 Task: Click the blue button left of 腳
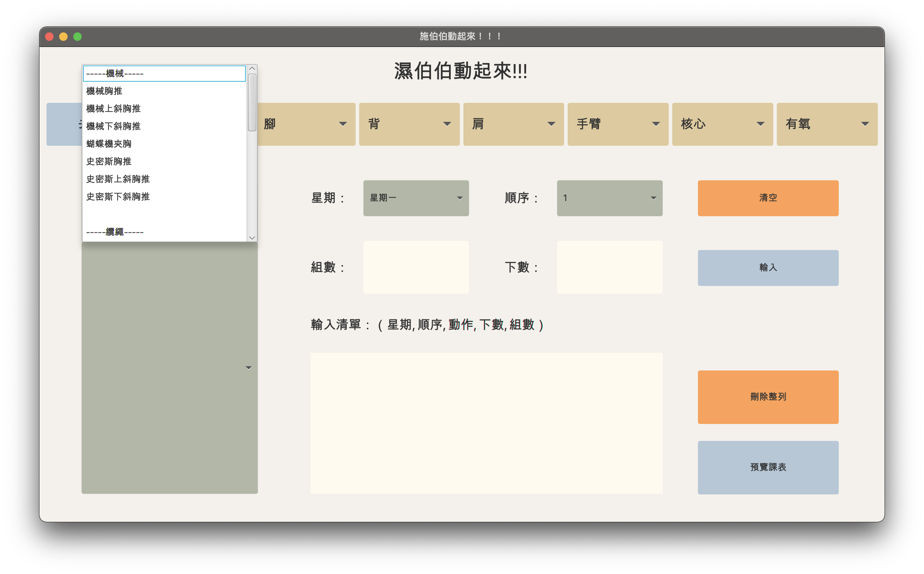pos(64,124)
